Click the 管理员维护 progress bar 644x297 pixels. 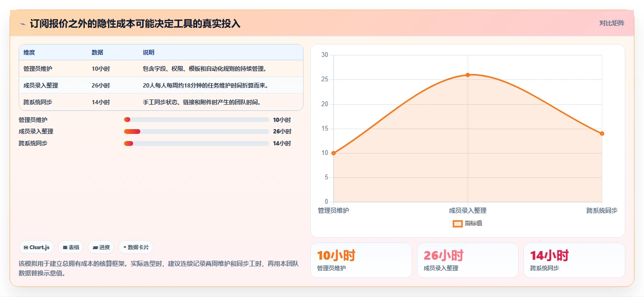coord(196,120)
